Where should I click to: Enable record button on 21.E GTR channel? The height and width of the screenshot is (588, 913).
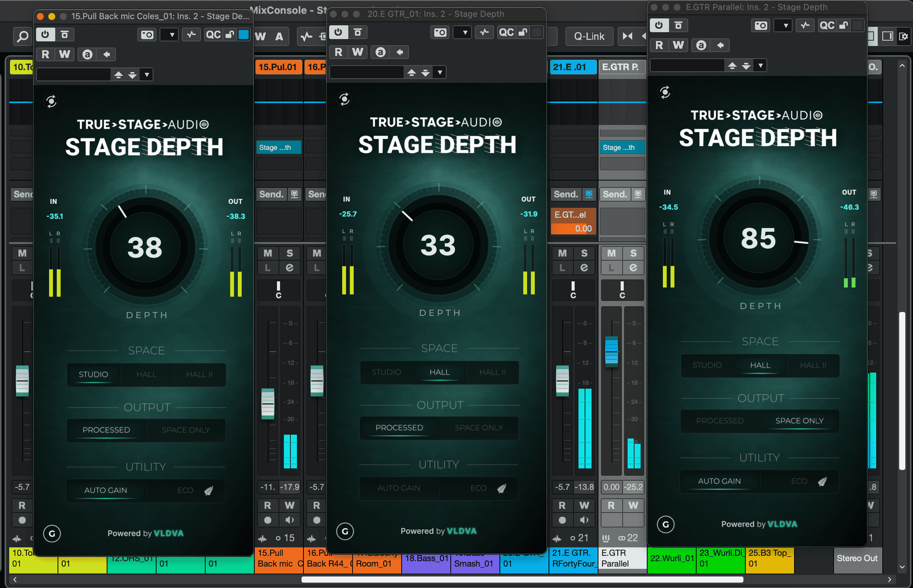[x=562, y=520]
